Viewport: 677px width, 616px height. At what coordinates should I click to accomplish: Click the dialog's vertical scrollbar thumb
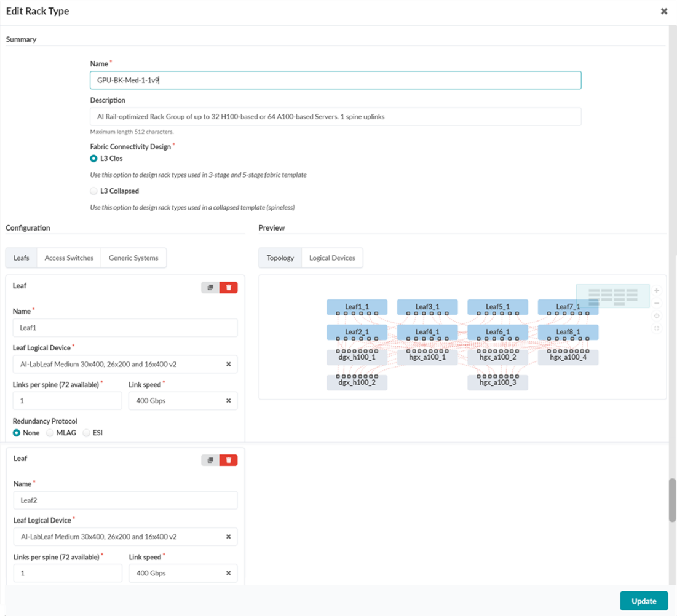[672, 500]
